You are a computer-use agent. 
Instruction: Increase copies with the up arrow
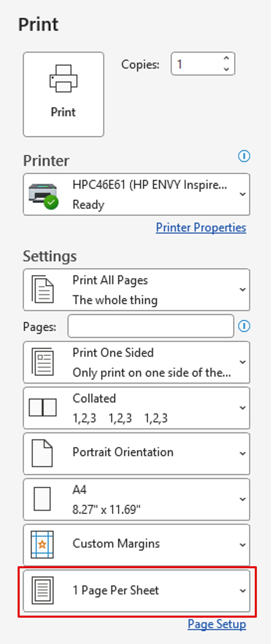227,58
